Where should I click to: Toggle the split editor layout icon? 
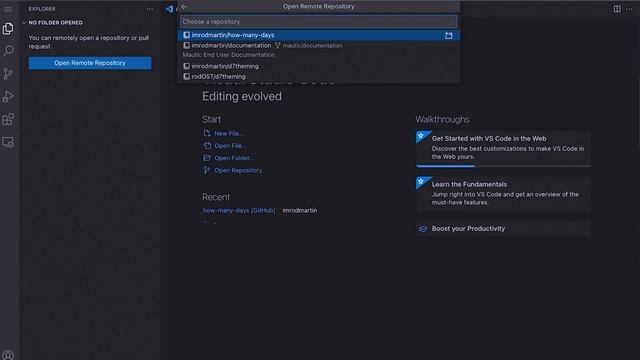(617, 9)
